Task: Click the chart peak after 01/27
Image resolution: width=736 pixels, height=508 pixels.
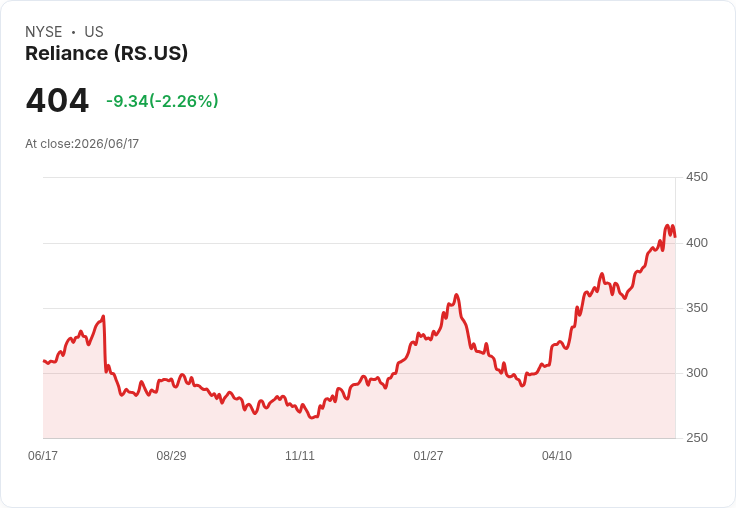Action: [456, 295]
